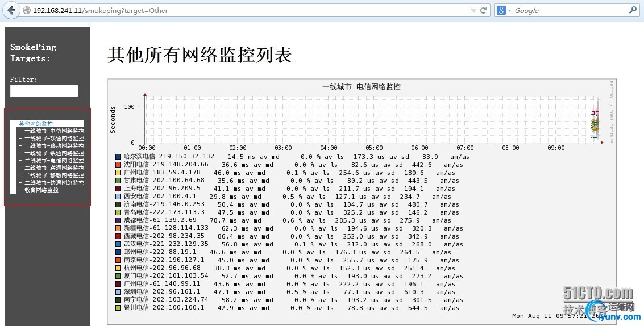This screenshot has width=644, height=326.
Task: Click the legend text 济南电信-219.146.0.253
Action: click(164, 204)
